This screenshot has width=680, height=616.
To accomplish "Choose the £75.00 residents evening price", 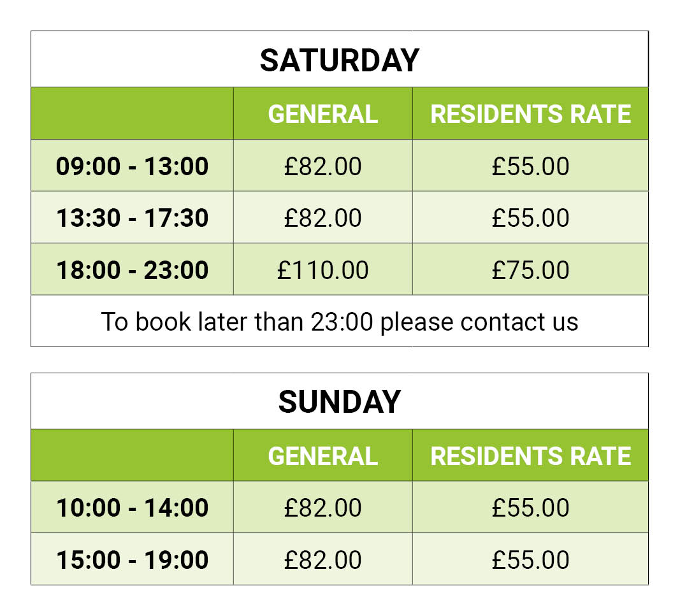I will tap(530, 270).
